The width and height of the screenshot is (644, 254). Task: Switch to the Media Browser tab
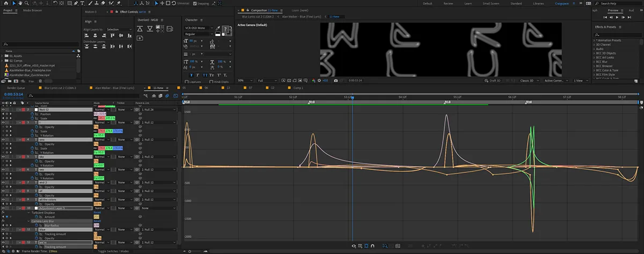pyautogui.click(x=33, y=10)
